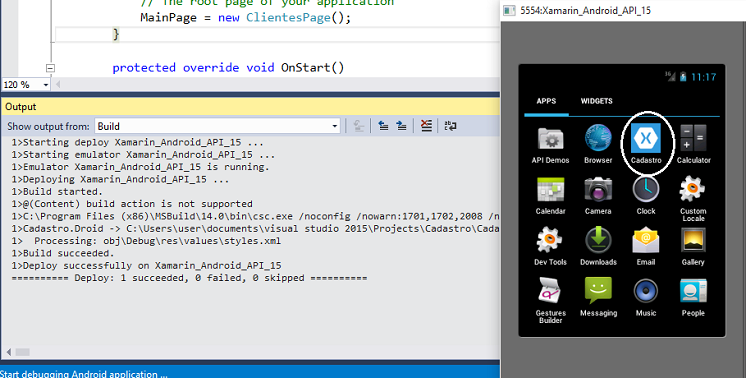Toggle Word Wrap in Output window

(450, 126)
